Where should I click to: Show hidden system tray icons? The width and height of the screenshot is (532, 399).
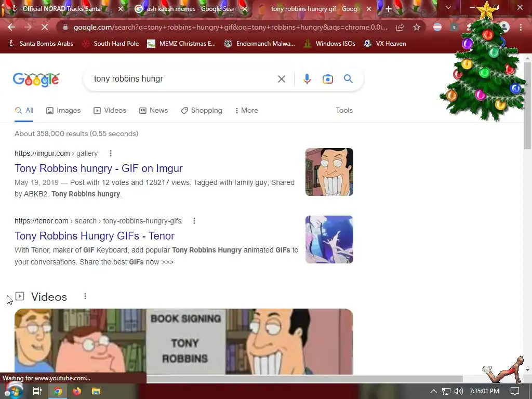433,391
